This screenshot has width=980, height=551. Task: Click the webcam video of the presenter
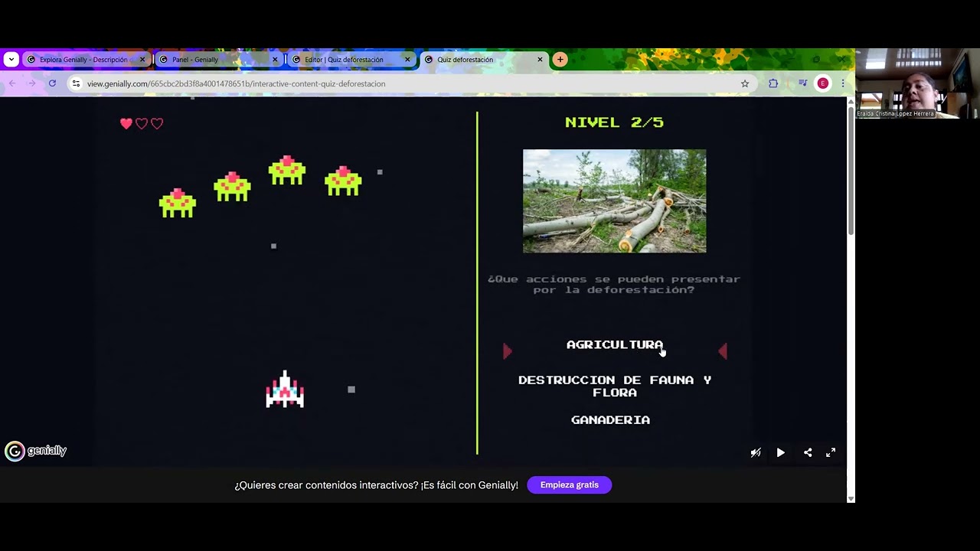[917, 83]
